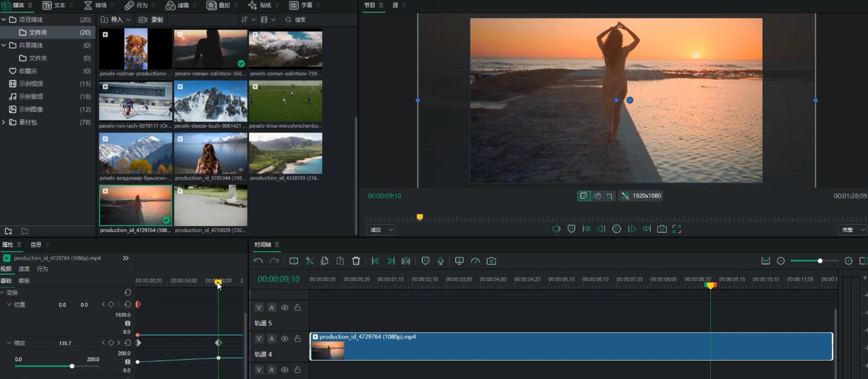Add a keyframe for 位置 (position)
868x379 pixels.
pyautogui.click(x=111, y=305)
